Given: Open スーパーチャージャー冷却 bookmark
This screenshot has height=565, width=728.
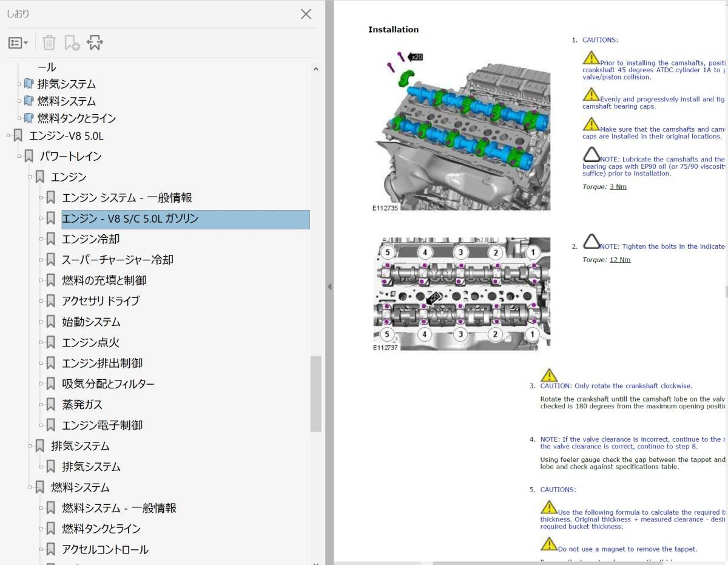Looking at the screenshot, I should [118, 260].
